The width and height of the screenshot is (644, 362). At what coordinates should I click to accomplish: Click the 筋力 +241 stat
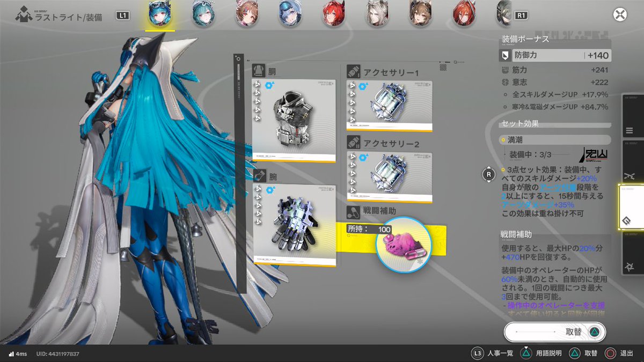click(555, 70)
